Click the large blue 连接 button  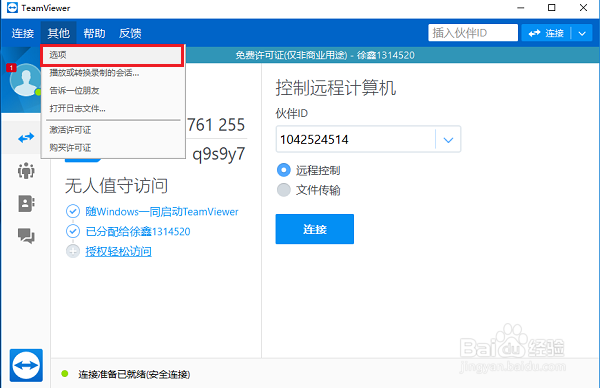[x=315, y=229]
